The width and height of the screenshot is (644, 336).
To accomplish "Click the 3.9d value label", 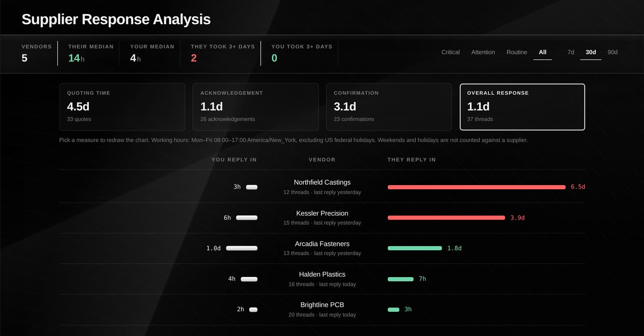I will [517, 218].
